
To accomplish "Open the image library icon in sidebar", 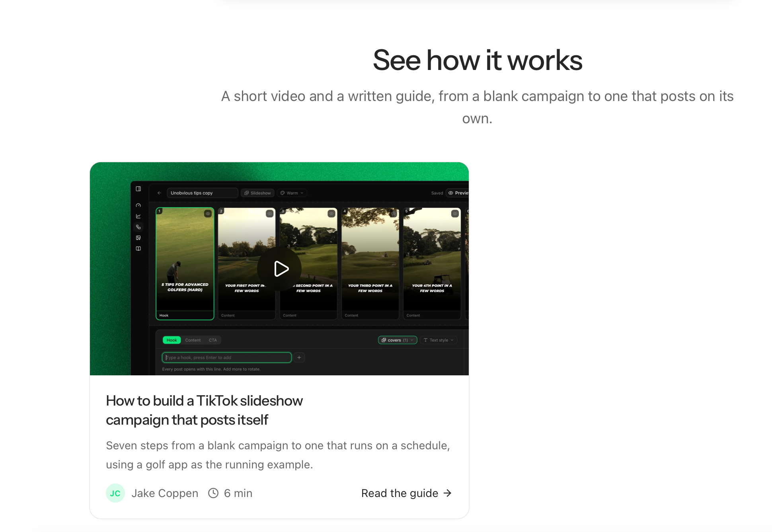I will [138, 238].
